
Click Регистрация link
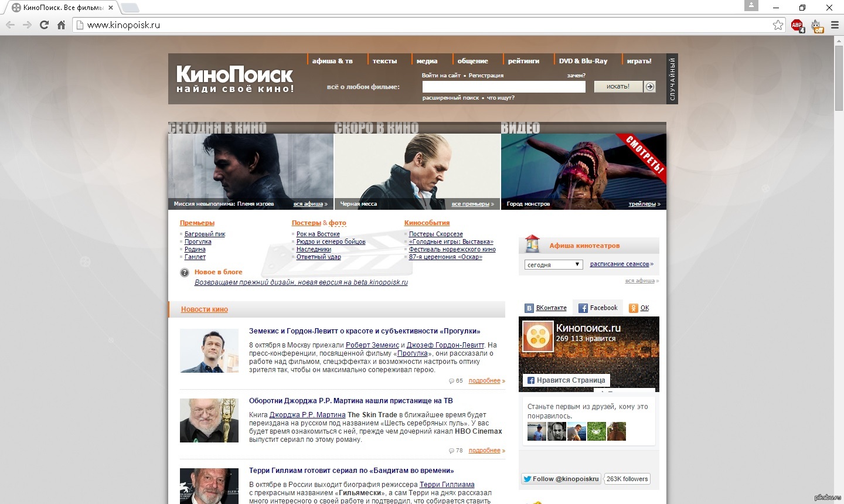tap(486, 76)
